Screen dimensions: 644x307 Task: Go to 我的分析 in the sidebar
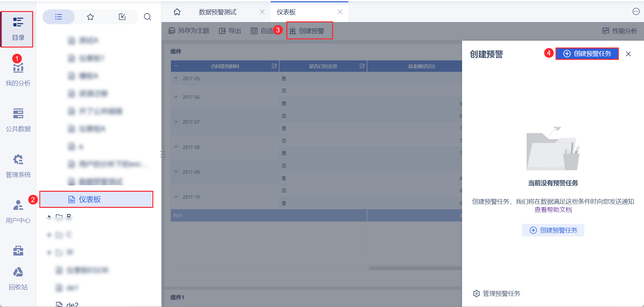point(18,75)
